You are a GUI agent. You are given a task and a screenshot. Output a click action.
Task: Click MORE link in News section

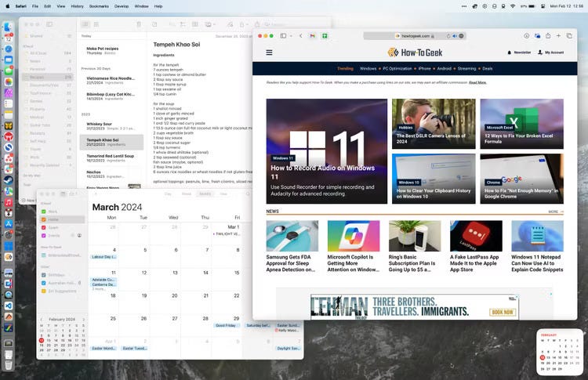[x=556, y=212]
